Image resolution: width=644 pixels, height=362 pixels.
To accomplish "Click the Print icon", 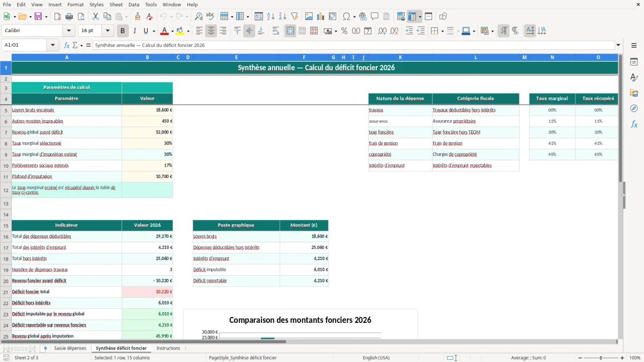I will click(69, 17).
